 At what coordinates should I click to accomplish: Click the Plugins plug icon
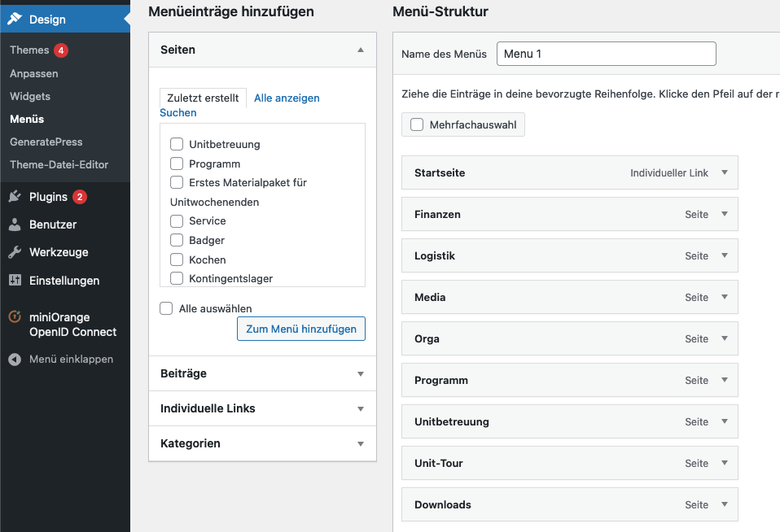pyautogui.click(x=15, y=197)
